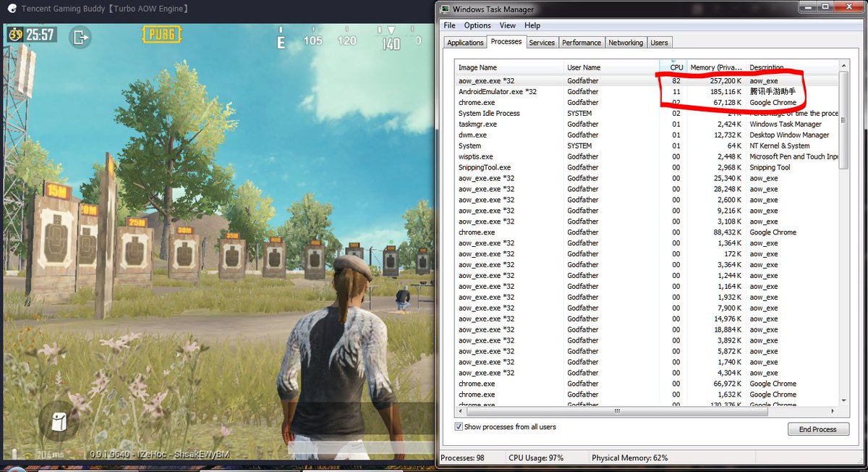This screenshot has height=472, width=868.
Task: Click Windows Task Manager title bar icon
Action: tap(444, 9)
